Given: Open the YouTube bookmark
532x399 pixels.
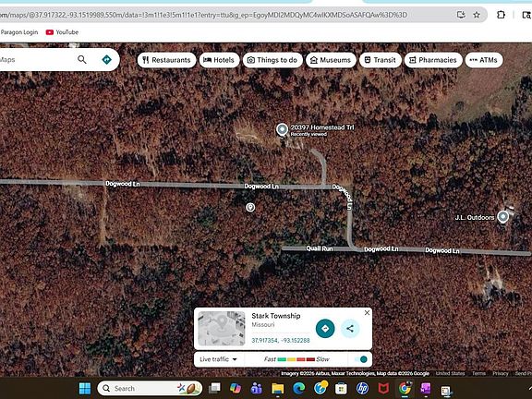Looking at the screenshot, I should pos(62,32).
